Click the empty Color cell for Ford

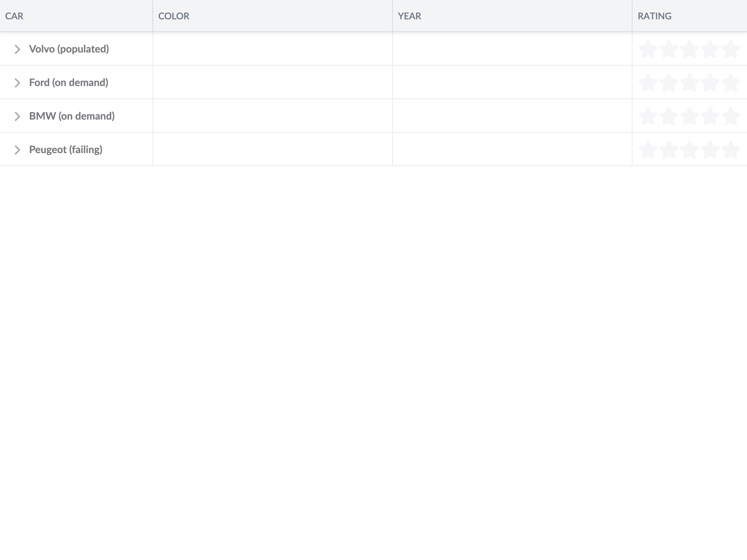[272, 82]
